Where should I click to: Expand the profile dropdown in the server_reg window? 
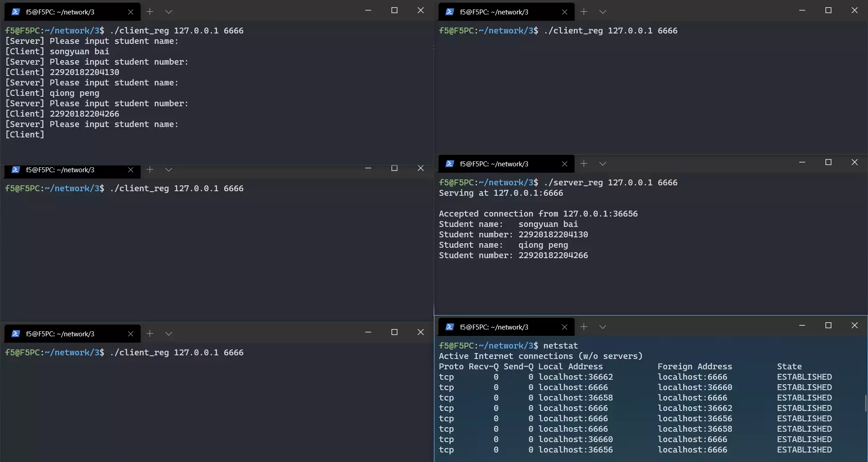[x=603, y=164]
